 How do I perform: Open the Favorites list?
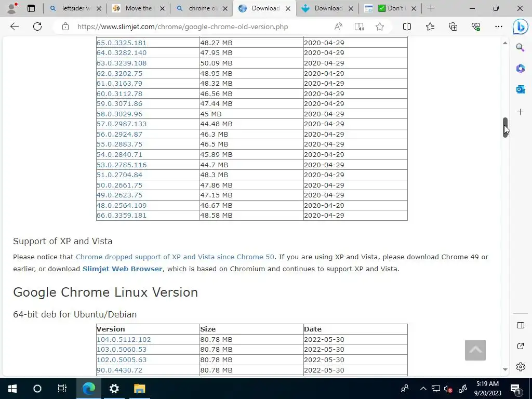point(430,26)
